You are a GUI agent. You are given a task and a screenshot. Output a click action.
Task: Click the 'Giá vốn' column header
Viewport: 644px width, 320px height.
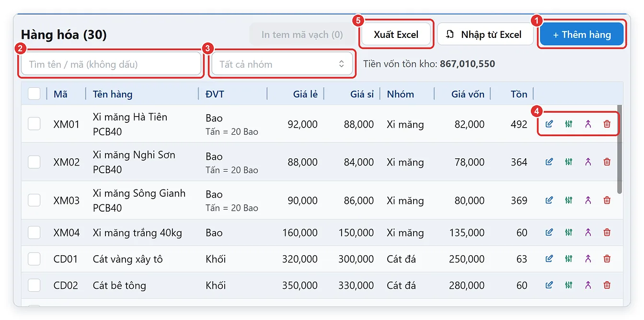pyautogui.click(x=468, y=94)
